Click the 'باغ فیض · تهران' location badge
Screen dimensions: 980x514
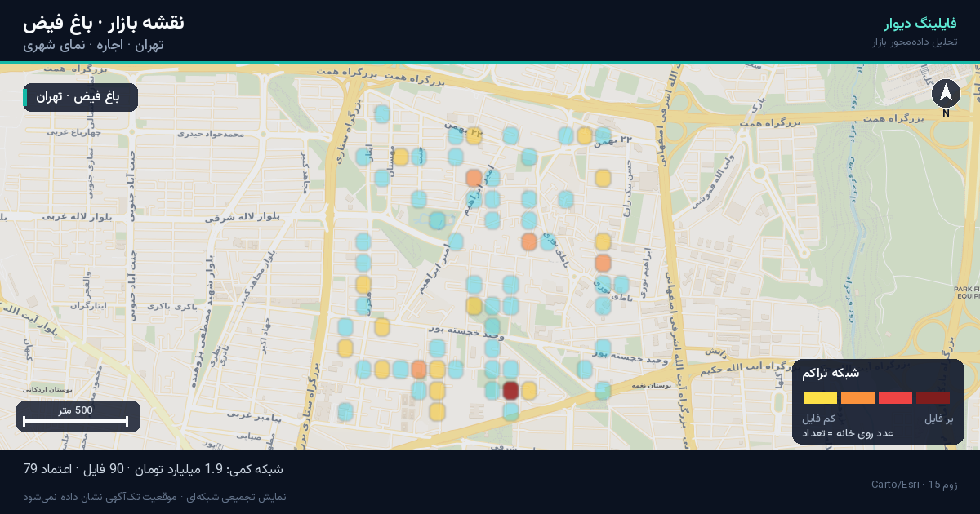81,97
